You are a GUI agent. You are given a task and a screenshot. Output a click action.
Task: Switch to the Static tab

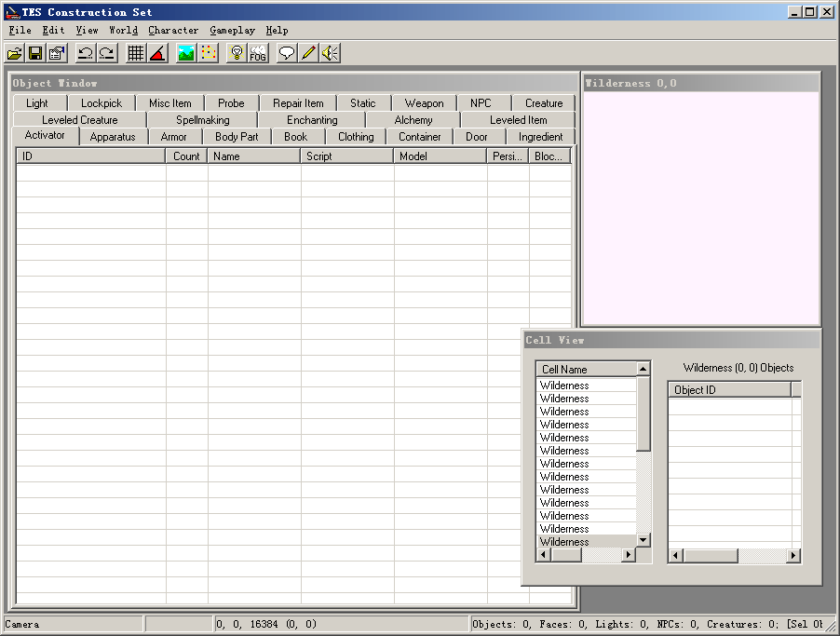coord(362,102)
